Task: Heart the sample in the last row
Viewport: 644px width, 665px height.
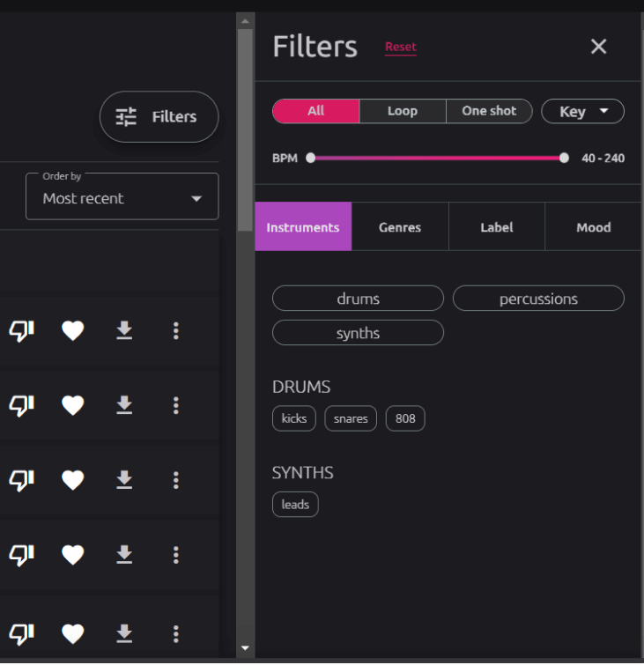Action: [72, 634]
